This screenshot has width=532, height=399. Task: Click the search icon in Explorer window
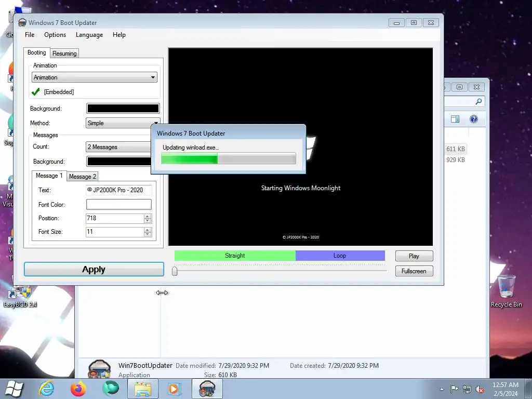point(478,101)
